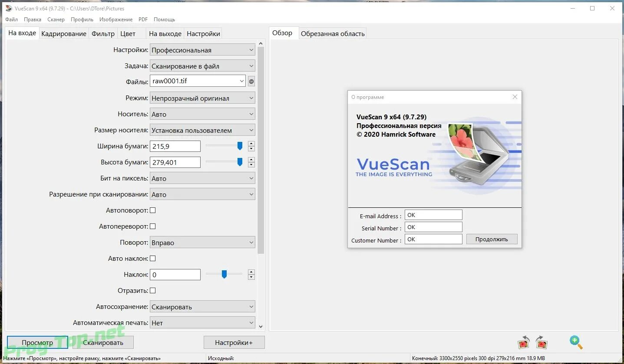The height and width of the screenshot is (364, 624).
Task: Expand the Размер носителя dropdown
Action: (x=202, y=130)
